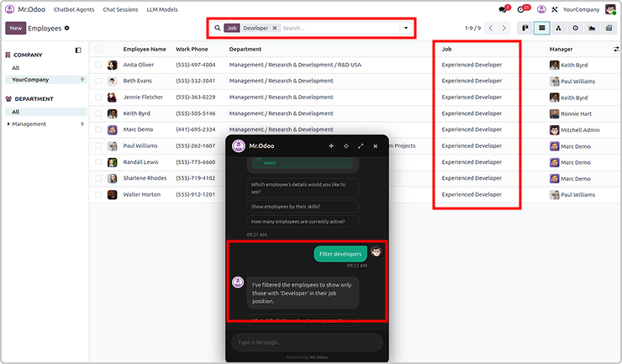622x364 pixels.
Task: Switch to graph view
Action: (x=592, y=28)
